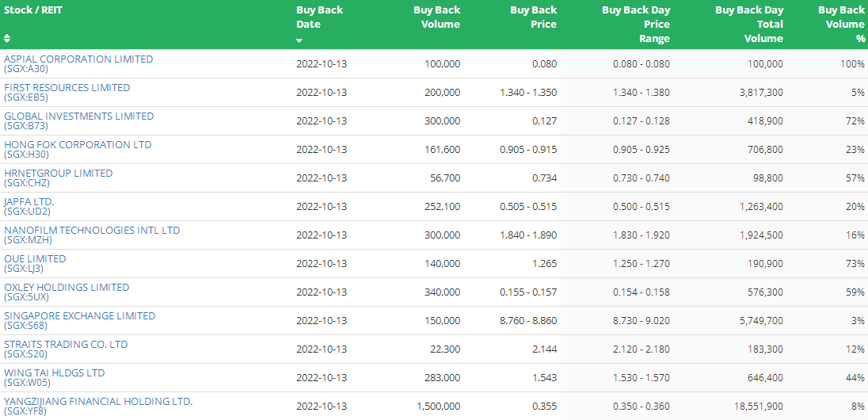Click Buy Back Day Price Range header

[635, 25]
